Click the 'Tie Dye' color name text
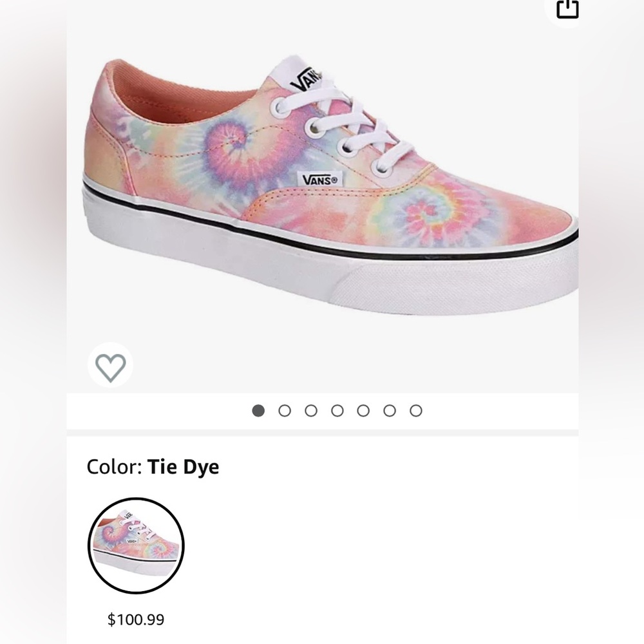This screenshot has width=644, height=644. pos(184,466)
